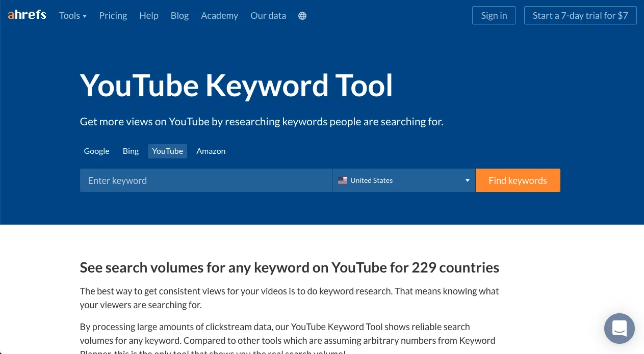
Task: Visit the Blog page
Action: (x=179, y=16)
